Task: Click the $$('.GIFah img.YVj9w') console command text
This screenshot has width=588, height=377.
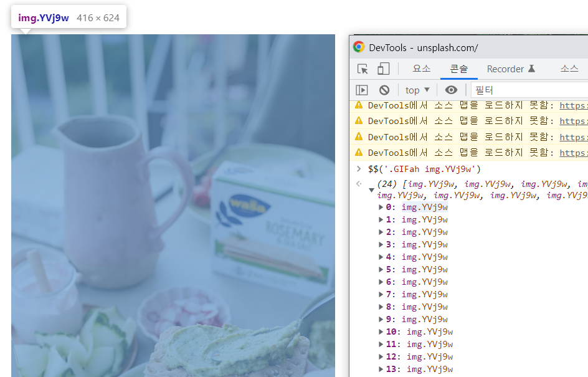Action: [424, 169]
